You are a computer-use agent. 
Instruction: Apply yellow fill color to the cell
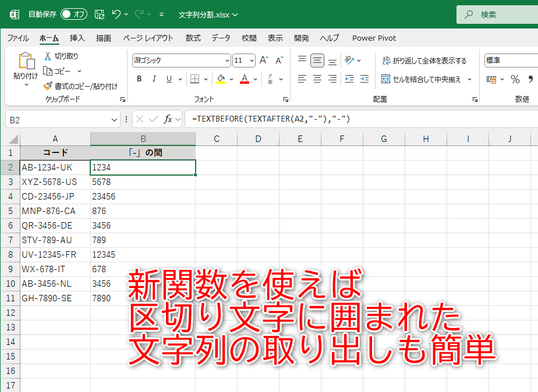[221, 79]
